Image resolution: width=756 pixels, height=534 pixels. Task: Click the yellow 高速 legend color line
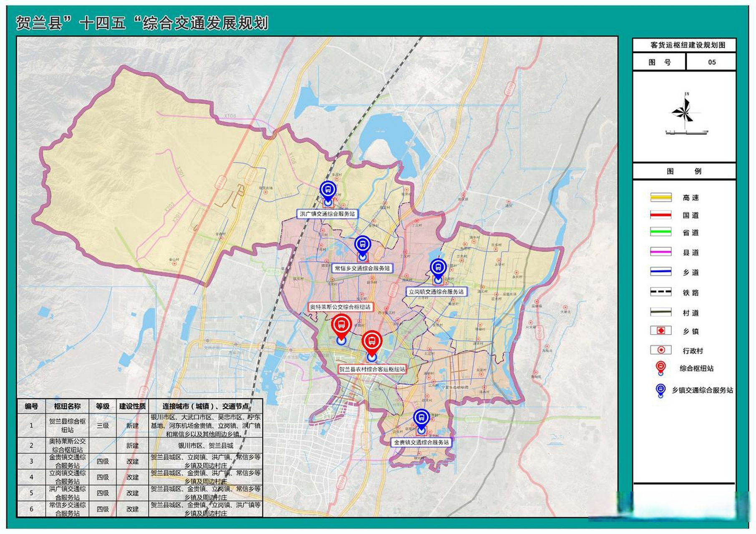pyautogui.click(x=661, y=197)
